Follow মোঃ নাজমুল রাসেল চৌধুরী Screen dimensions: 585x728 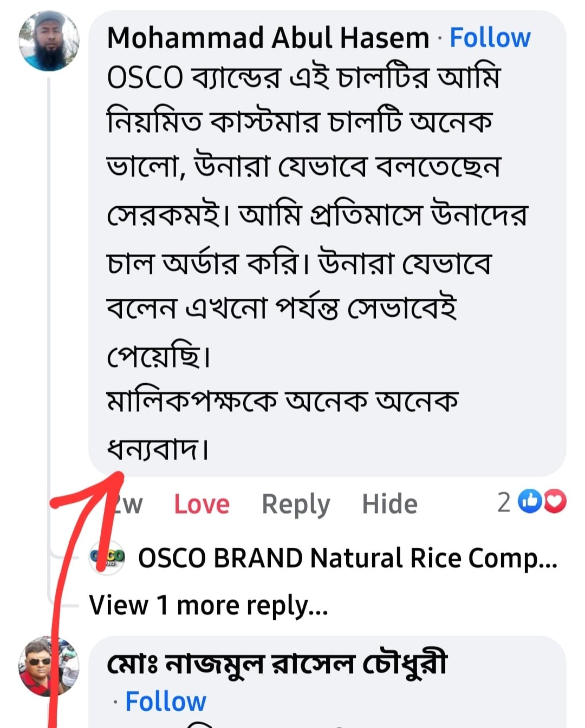165,701
